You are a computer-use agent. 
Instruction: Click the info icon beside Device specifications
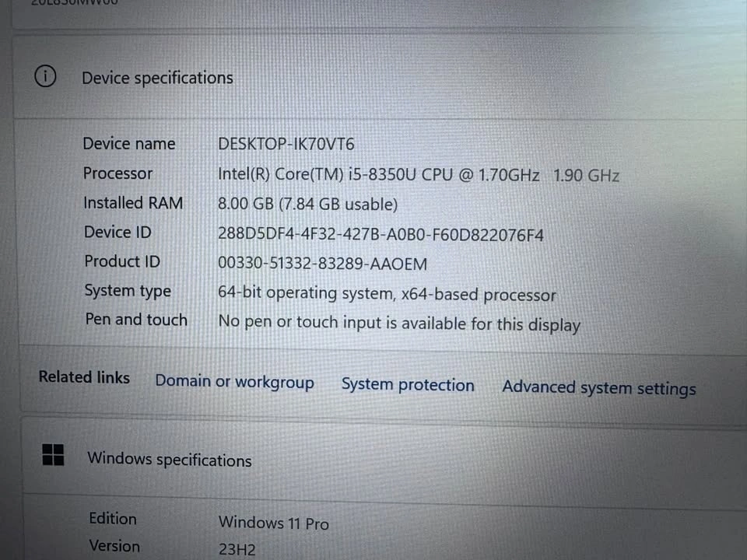pos(46,76)
